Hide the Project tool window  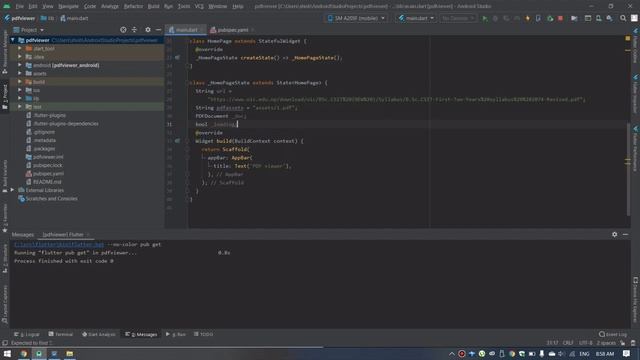[x=158, y=30]
